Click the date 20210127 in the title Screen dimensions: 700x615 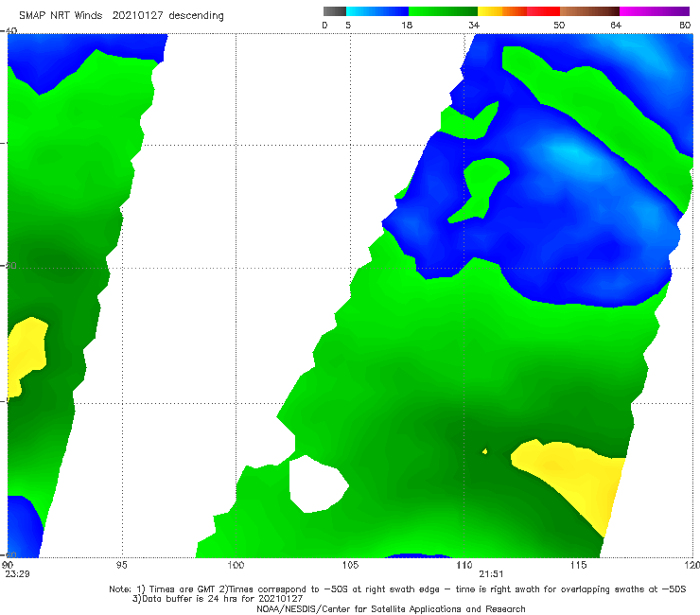(137, 16)
